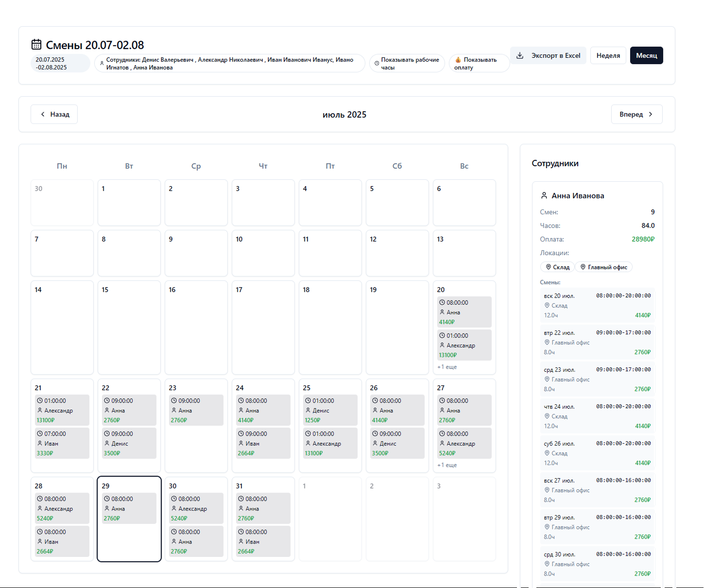This screenshot has width=704, height=588.
Task: Click the location pin in Главный офис tag
Action: point(583,267)
